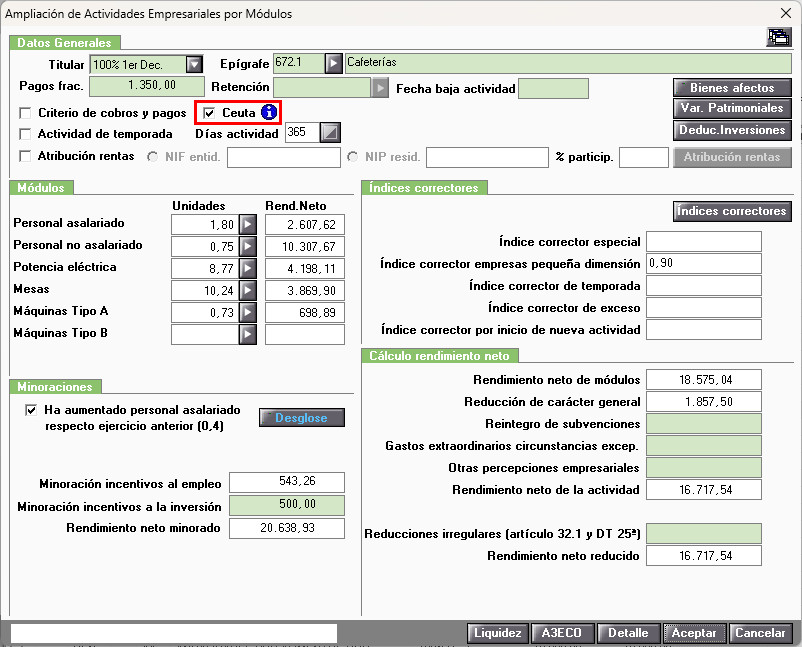Click Máquinas Tipo B units field

tap(205, 334)
